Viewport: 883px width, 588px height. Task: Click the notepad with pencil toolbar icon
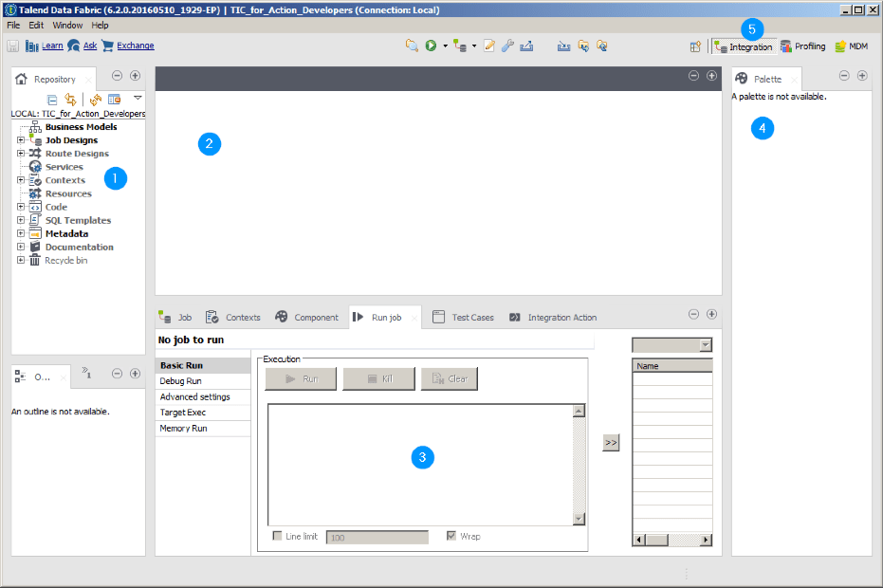(x=489, y=46)
